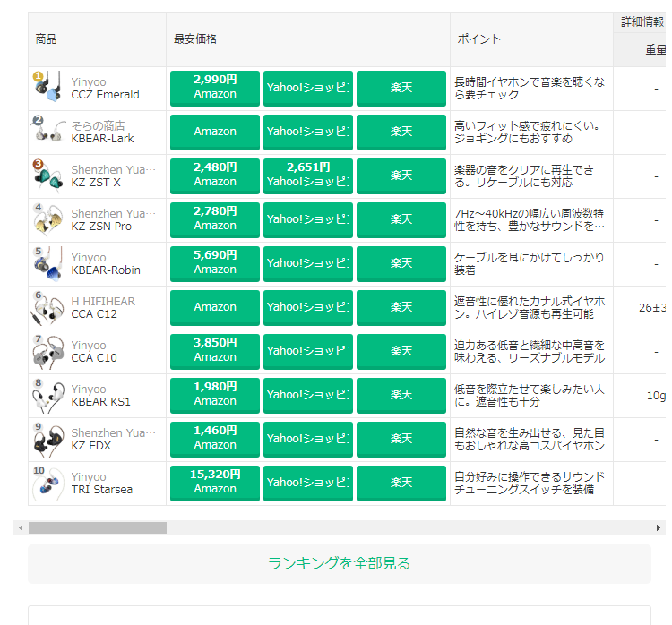Open Yahoo 2,651円 for KZ ZST X
Screen dimensions: 672x625
(307, 176)
